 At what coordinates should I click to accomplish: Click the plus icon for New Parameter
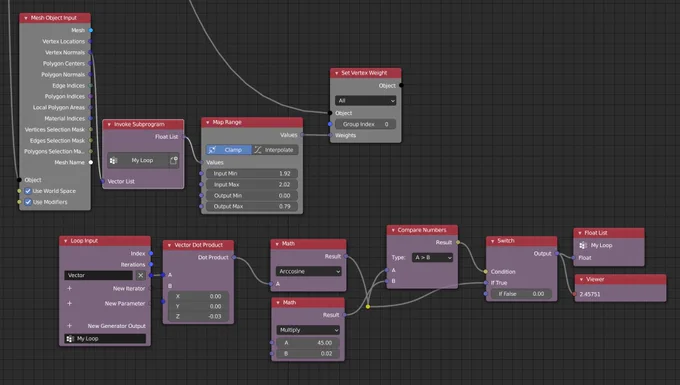69,303
